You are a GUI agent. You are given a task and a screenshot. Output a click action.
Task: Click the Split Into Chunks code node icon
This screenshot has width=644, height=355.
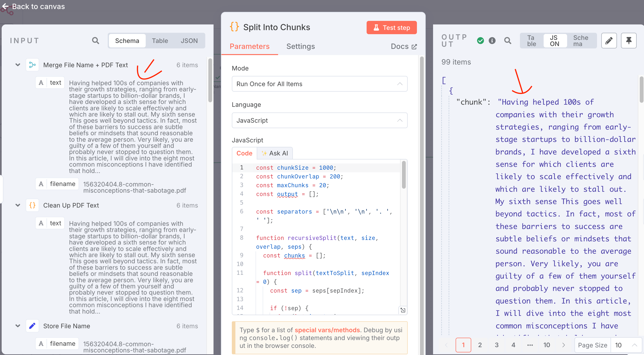234,27
